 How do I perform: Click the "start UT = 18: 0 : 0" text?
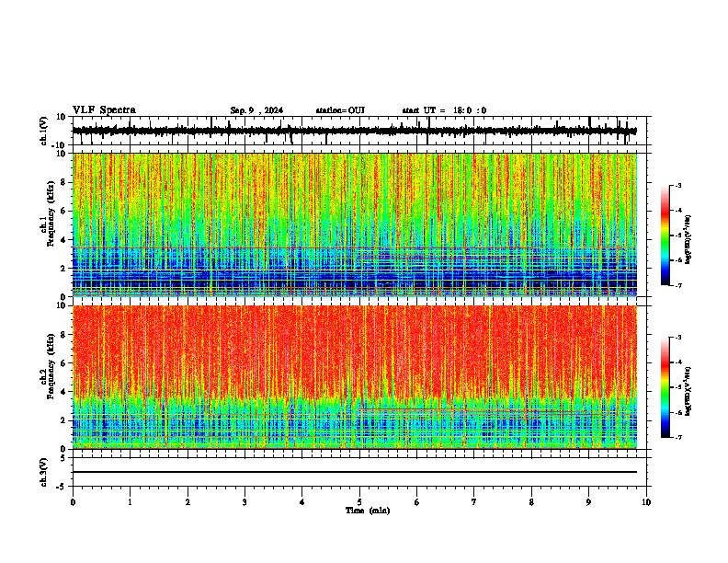(444, 110)
